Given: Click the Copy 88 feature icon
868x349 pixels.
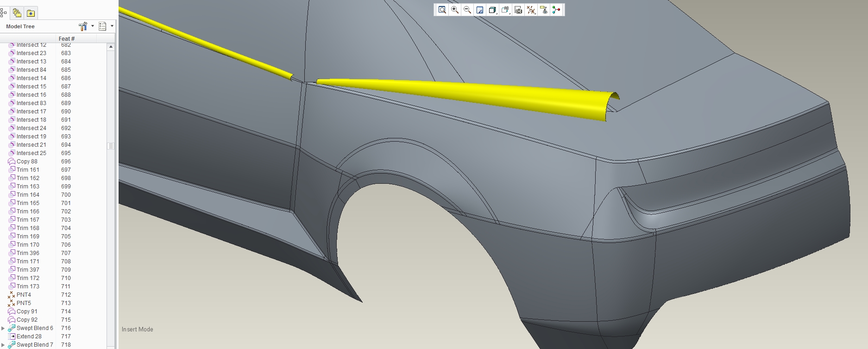Looking at the screenshot, I should click(x=12, y=162).
